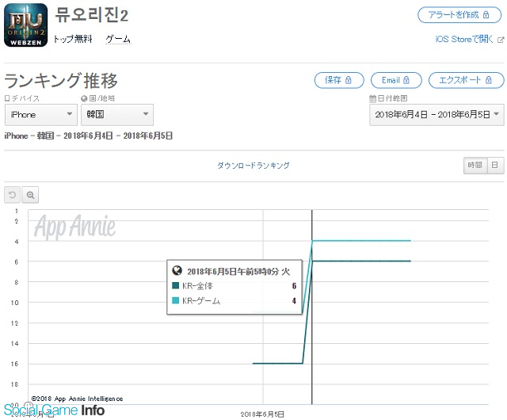
Task: Click the KR-全体 dark teal legend swatch
Action: click(176, 285)
